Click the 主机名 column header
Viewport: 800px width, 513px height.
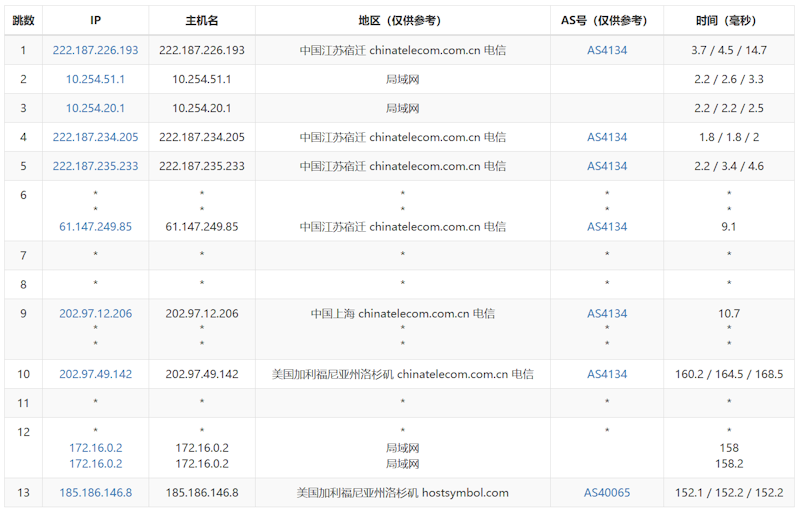[202, 20]
